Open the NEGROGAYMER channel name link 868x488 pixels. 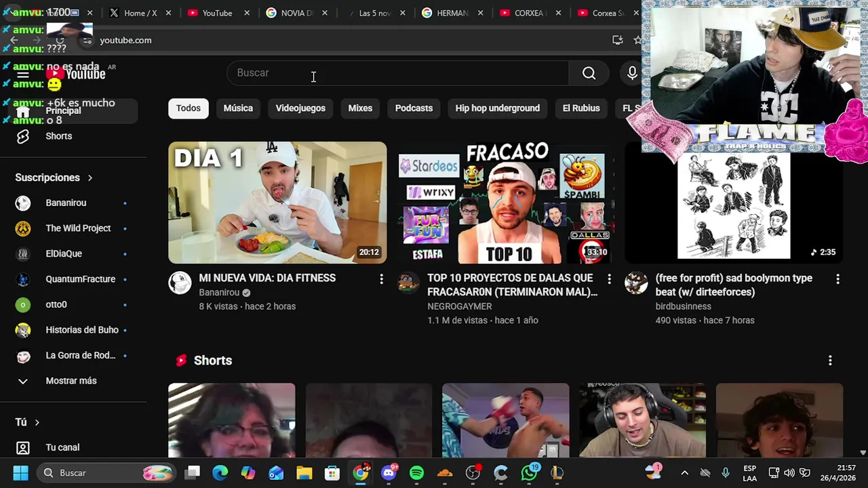460,306
